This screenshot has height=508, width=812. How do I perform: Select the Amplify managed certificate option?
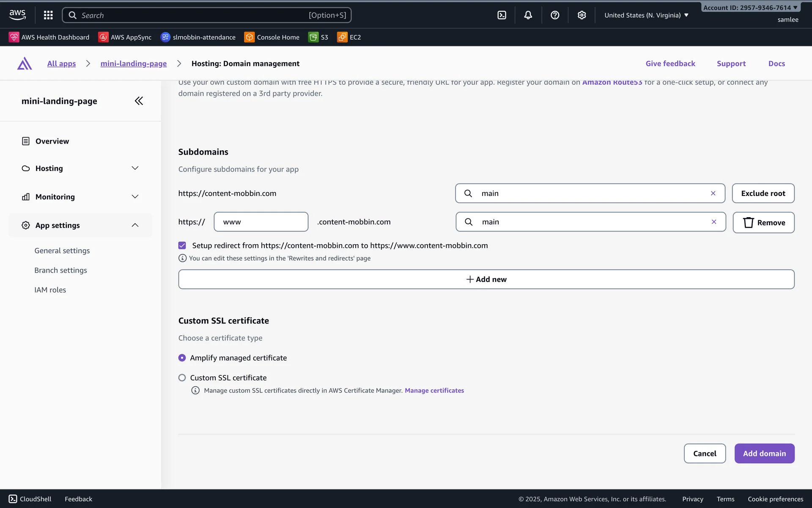[182, 358]
